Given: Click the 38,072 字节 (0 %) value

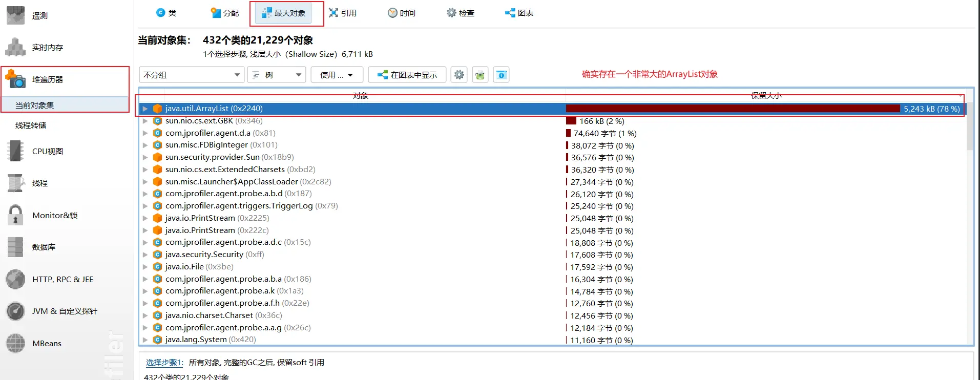Looking at the screenshot, I should 602,145.
